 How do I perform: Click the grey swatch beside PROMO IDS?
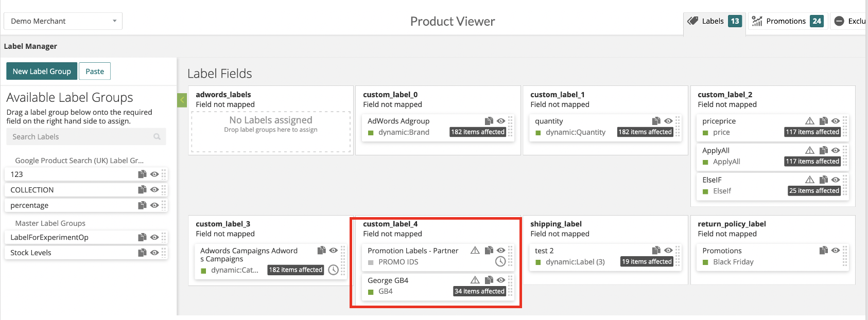click(371, 262)
